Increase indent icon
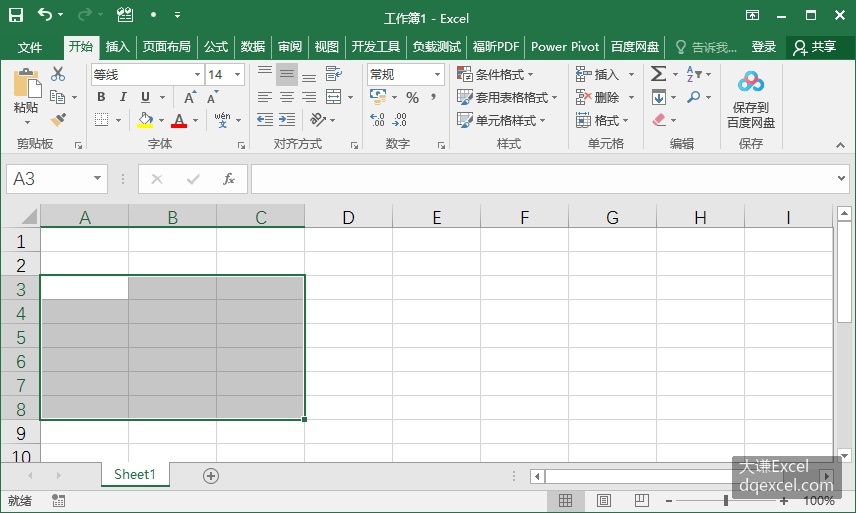The height and width of the screenshot is (513, 856). [287, 120]
